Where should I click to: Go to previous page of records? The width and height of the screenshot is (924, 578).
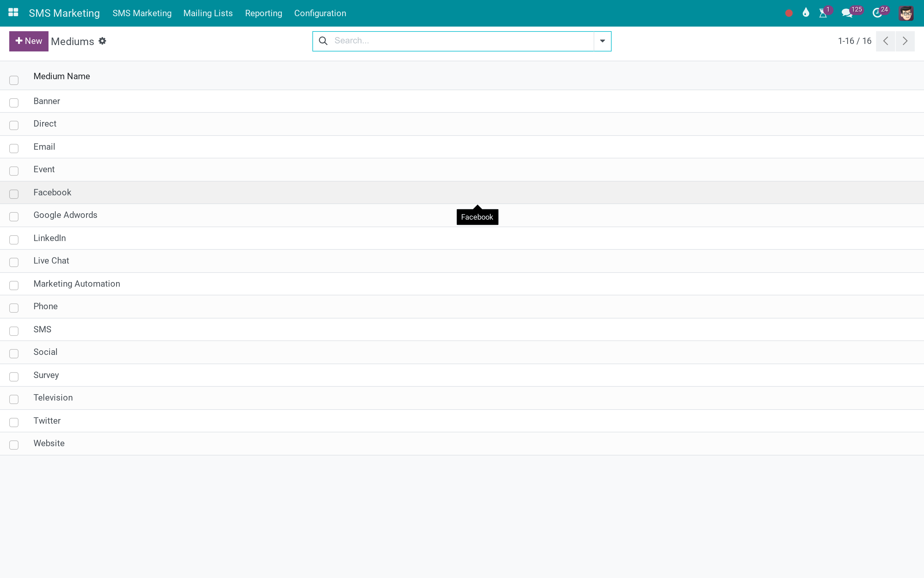tap(885, 41)
